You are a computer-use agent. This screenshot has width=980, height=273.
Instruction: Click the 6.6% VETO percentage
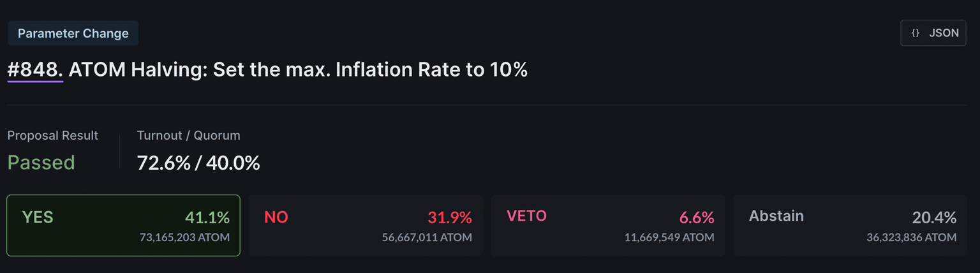pyautogui.click(x=697, y=218)
